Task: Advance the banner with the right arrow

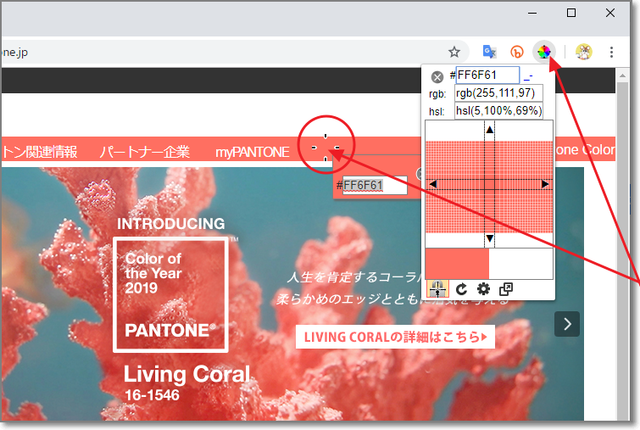Action: pos(567,323)
